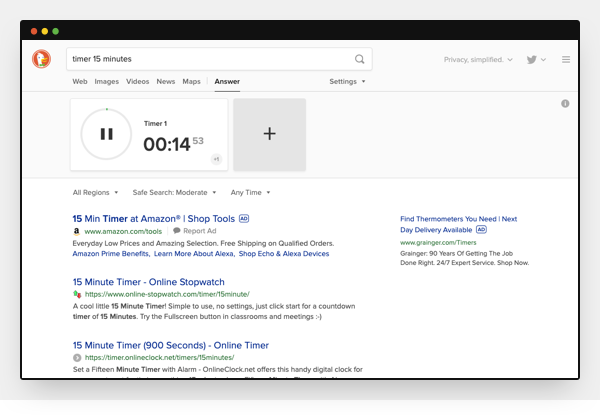
Task: Open the All Regions dropdown
Action: (95, 192)
